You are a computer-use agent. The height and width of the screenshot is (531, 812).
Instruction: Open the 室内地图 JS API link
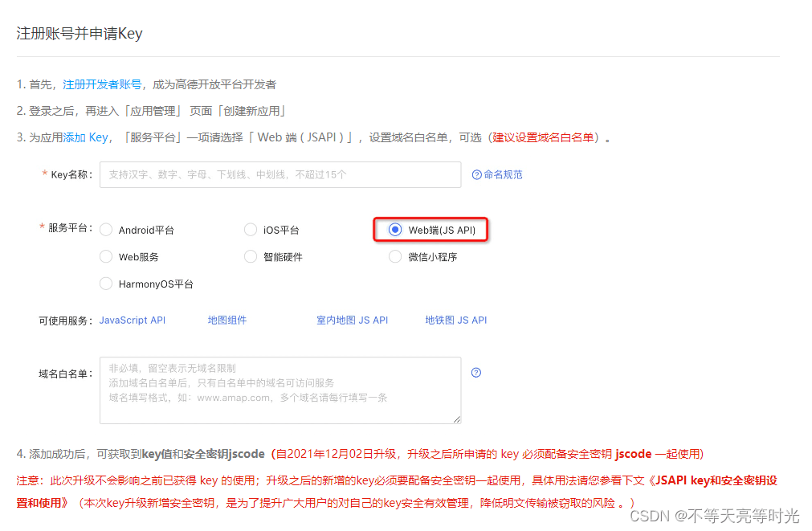[352, 321]
